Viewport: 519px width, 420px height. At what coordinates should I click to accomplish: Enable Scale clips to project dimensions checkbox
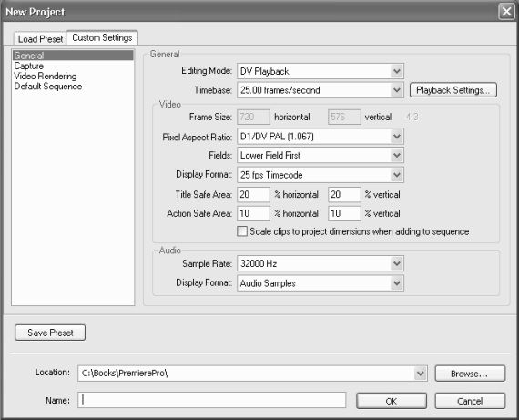coord(242,231)
